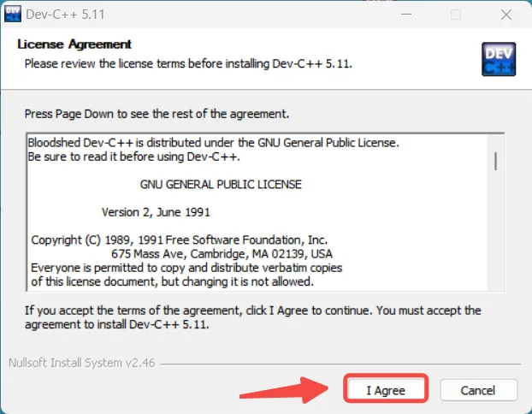Click 'Be sure to read it' line
The image size is (532, 414).
pyautogui.click(x=134, y=157)
